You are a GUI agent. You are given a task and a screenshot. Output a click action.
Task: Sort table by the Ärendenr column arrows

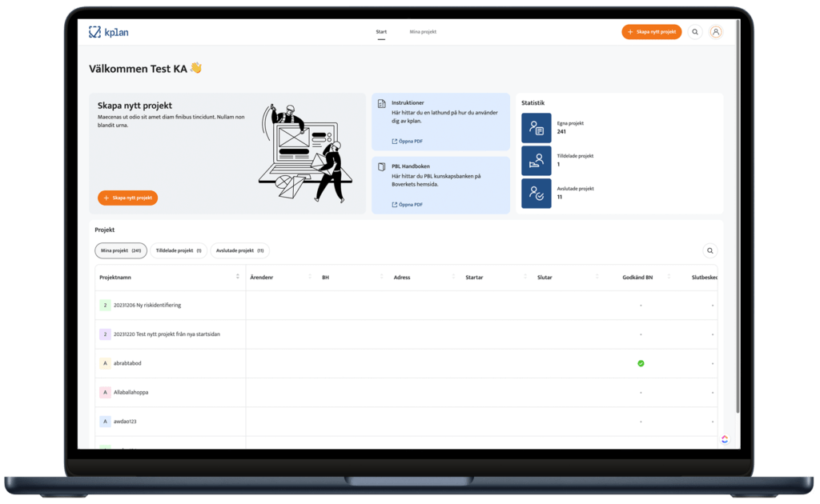tap(309, 277)
